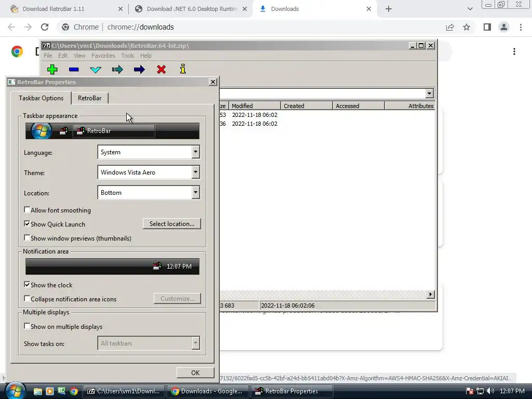Click the RetroBar Properties taskbar button
The height and width of the screenshot is (399, 532).
(x=291, y=391)
